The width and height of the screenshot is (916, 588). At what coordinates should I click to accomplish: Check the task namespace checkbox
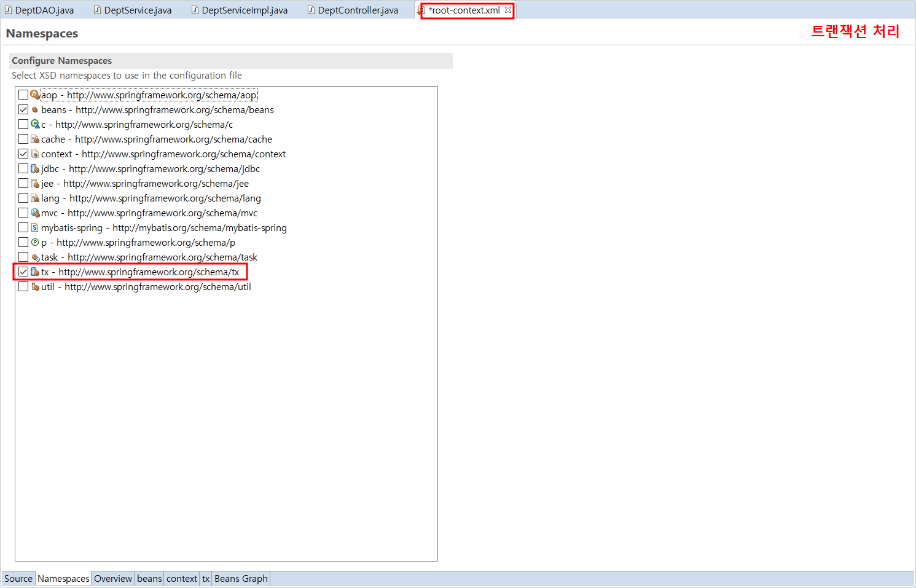23,257
